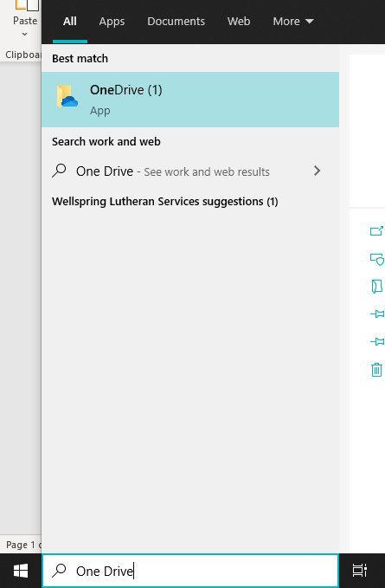
Task: Click the Wellspring Lutheran Services suggestions header
Action: coord(164,202)
